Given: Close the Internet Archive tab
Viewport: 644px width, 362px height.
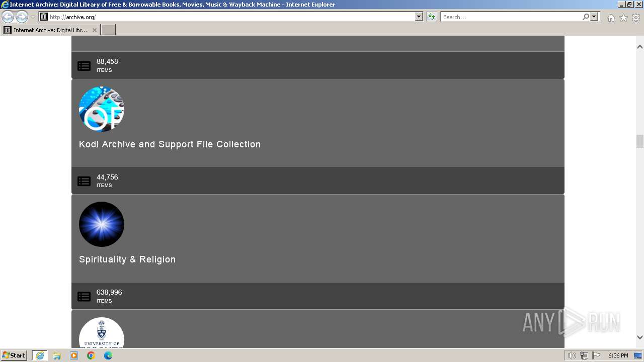Looking at the screenshot, I should pyautogui.click(x=95, y=30).
